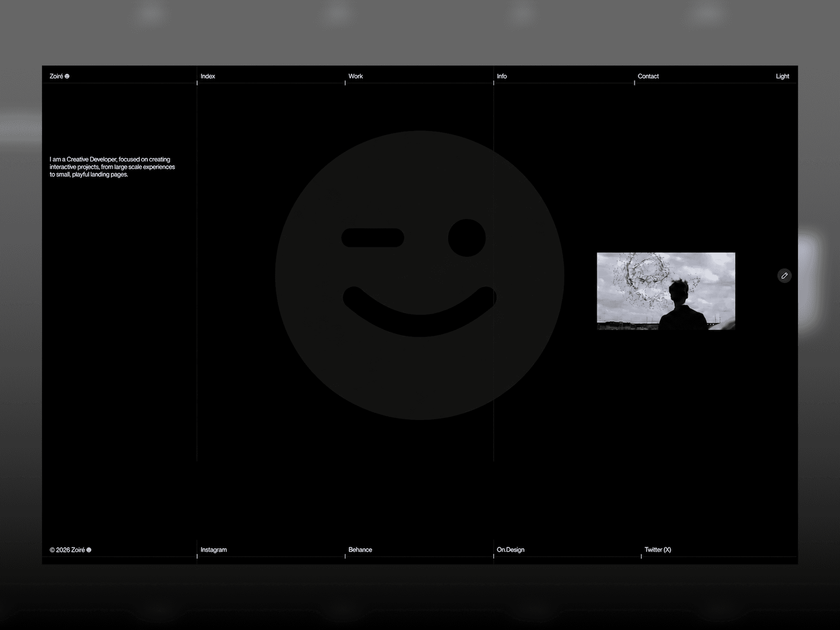Open the silhouette project thumbnail
This screenshot has height=630, width=840.
(666, 291)
